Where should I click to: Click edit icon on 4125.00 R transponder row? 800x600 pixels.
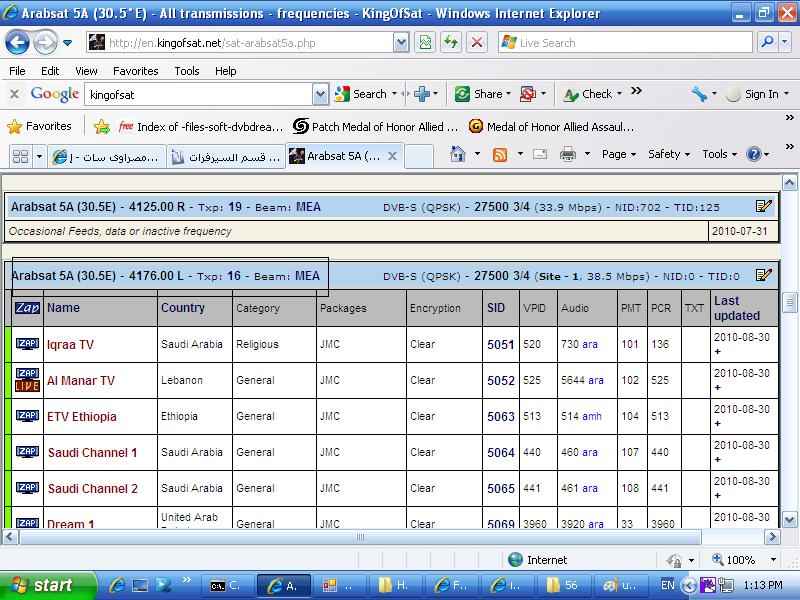coord(763,206)
